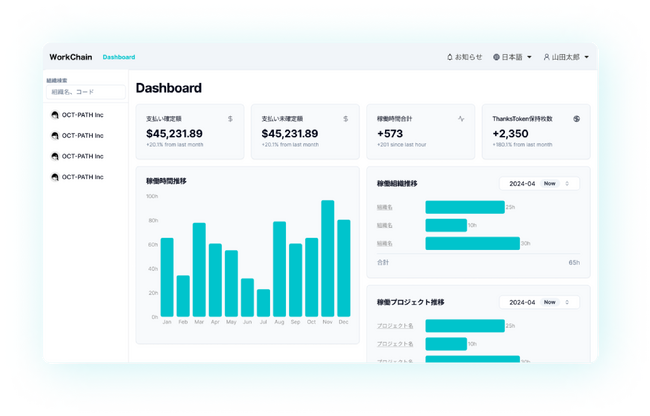Click the user profile icon beside 山田太郎
This screenshot has width=650, height=416.
tap(546, 57)
